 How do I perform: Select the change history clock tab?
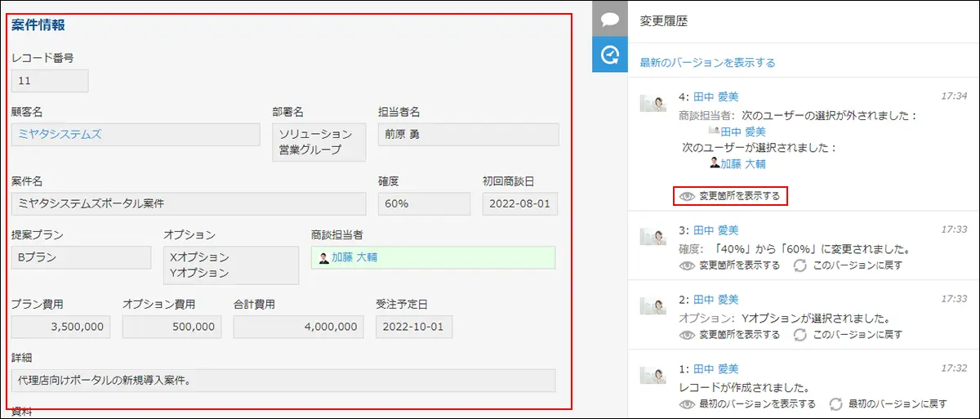click(x=609, y=55)
